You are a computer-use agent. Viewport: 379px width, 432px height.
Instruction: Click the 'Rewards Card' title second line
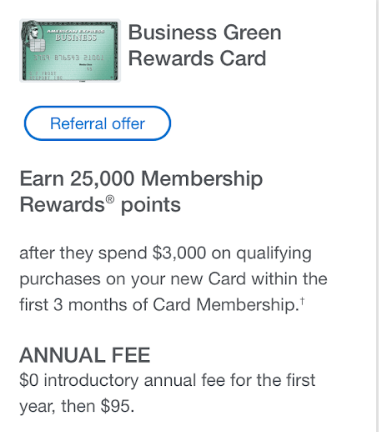click(x=197, y=58)
